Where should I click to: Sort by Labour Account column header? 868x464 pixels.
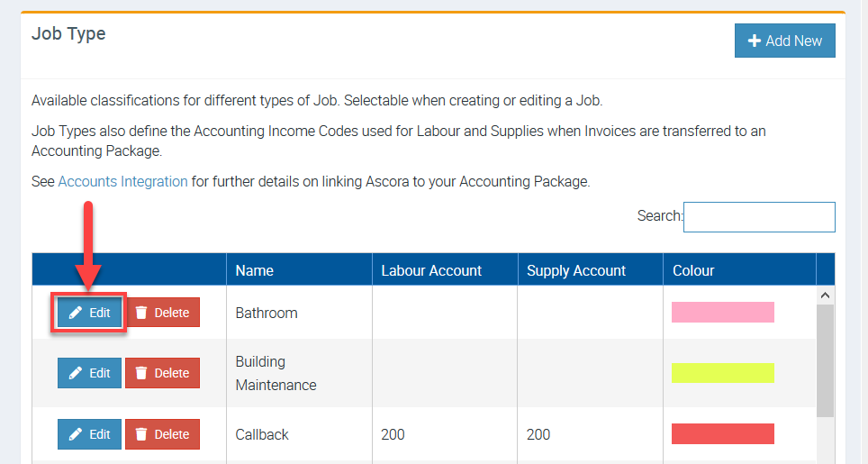431,270
